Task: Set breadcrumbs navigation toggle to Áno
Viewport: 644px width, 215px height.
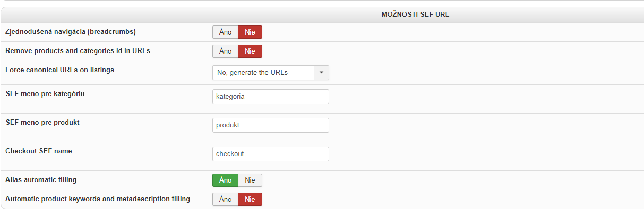Action: coord(225,32)
